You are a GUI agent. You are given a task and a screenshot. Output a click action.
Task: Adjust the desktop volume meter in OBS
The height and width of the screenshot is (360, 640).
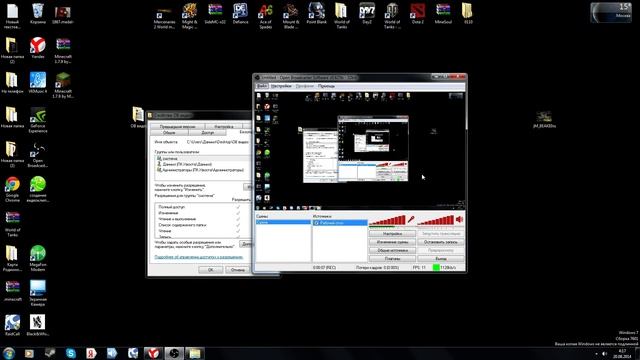click(436, 220)
